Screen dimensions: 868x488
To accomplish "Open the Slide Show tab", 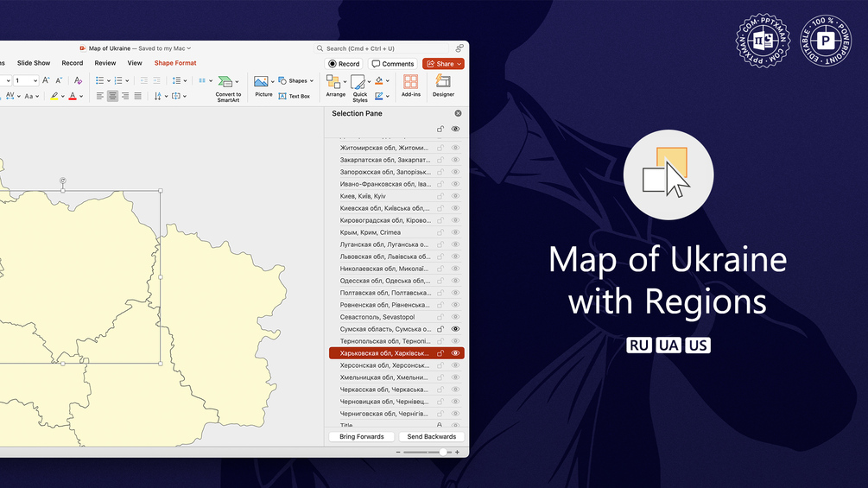I will tap(34, 63).
